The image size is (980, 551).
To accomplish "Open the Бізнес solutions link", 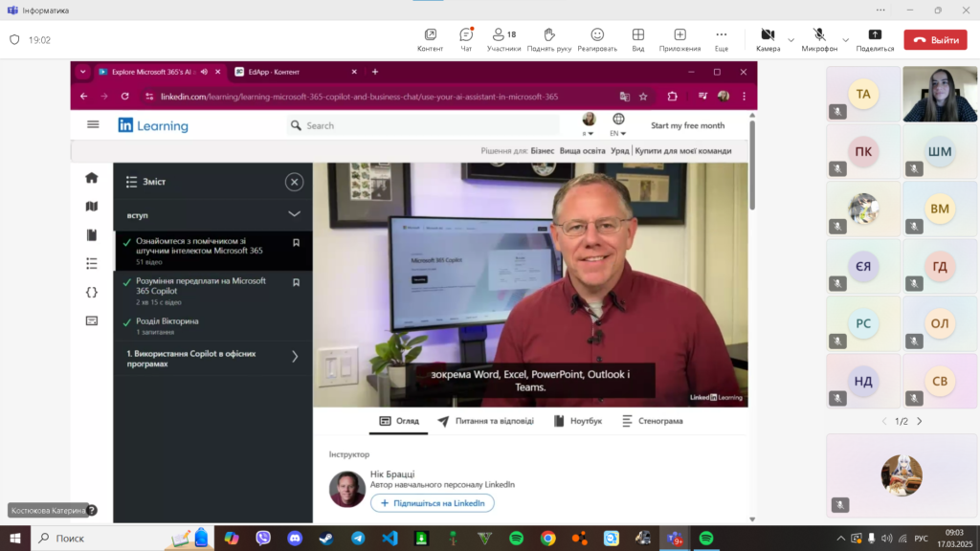I will (x=542, y=150).
